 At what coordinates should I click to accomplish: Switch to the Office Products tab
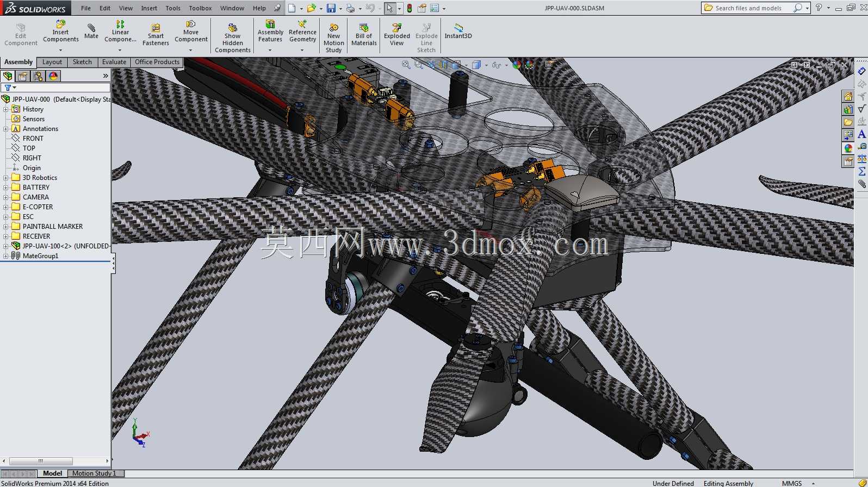(157, 62)
